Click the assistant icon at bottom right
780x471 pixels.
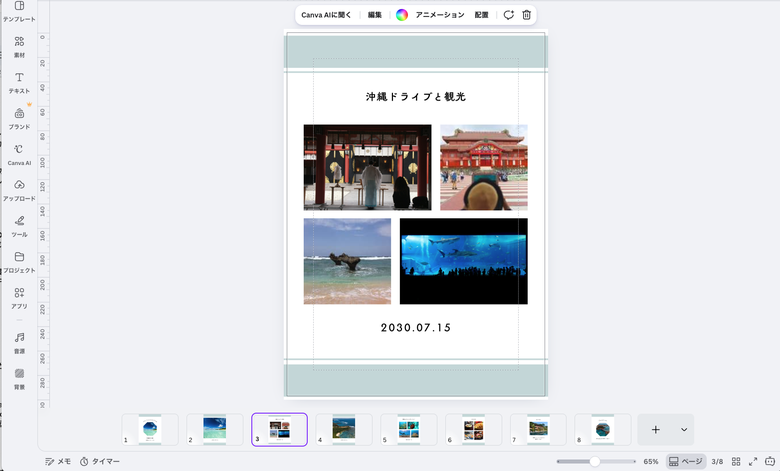click(x=770, y=461)
